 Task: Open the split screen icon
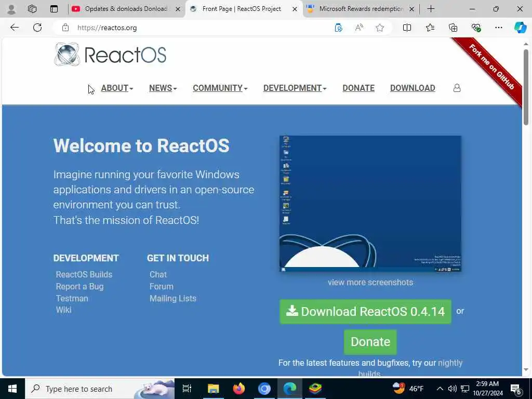[x=407, y=28]
